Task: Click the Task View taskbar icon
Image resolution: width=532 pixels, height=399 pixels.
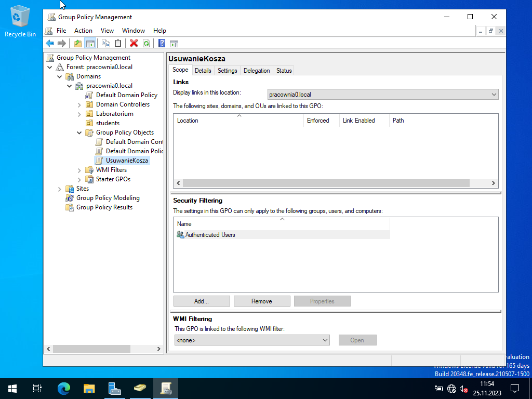Action: (37, 388)
